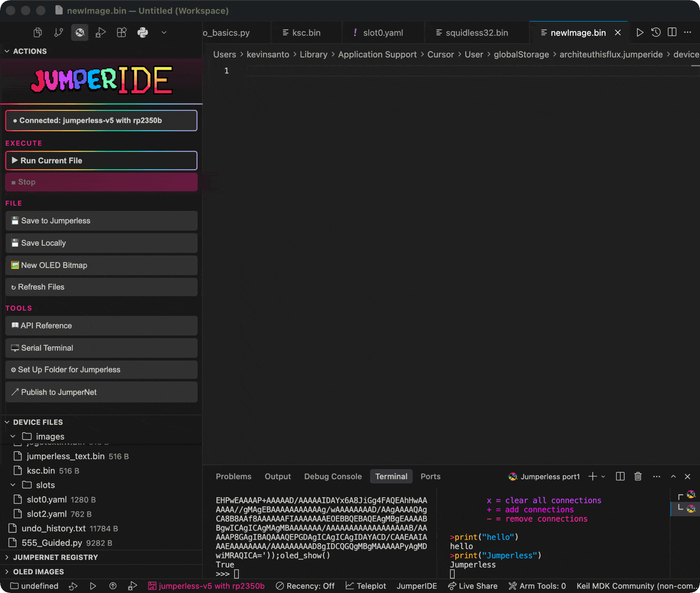Screen dimensions: 700x593
Task: Click Save Locally
Action: pos(101,243)
